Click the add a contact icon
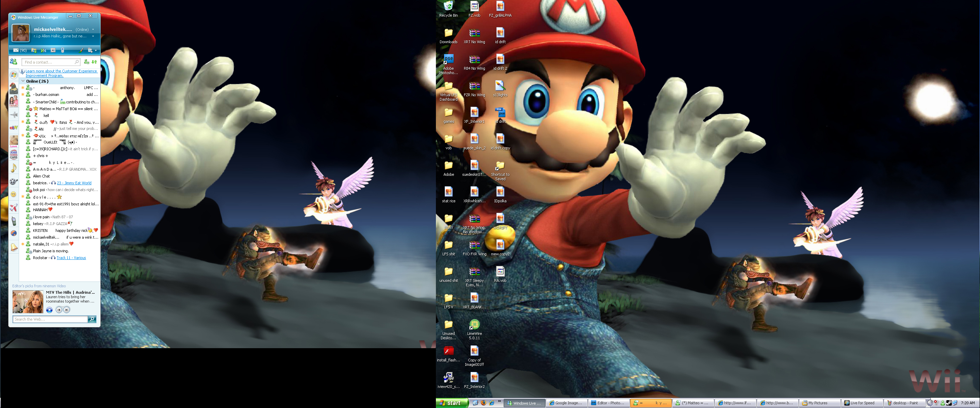This screenshot has height=408, width=980. pyautogui.click(x=86, y=62)
